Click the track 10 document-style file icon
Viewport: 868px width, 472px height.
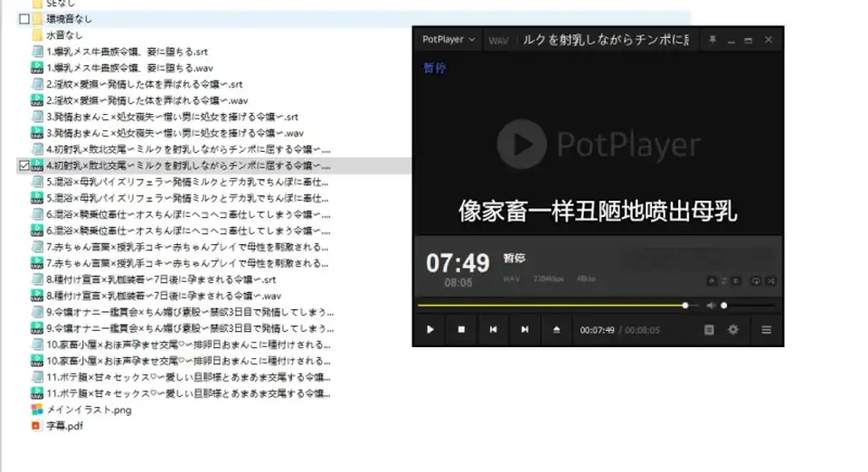[37, 345]
